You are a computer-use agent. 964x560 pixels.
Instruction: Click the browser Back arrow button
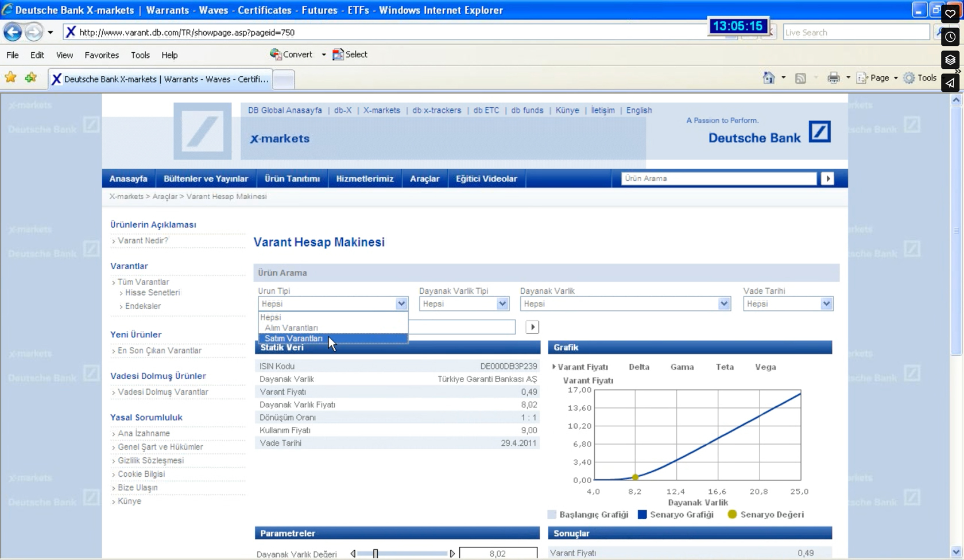tap(13, 32)
